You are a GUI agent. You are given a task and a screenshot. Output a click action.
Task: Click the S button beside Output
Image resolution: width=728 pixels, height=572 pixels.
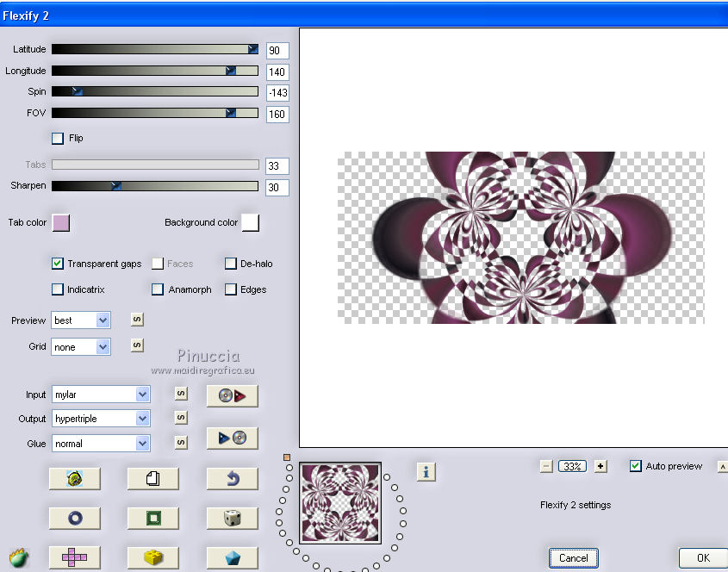coord(181,418)
